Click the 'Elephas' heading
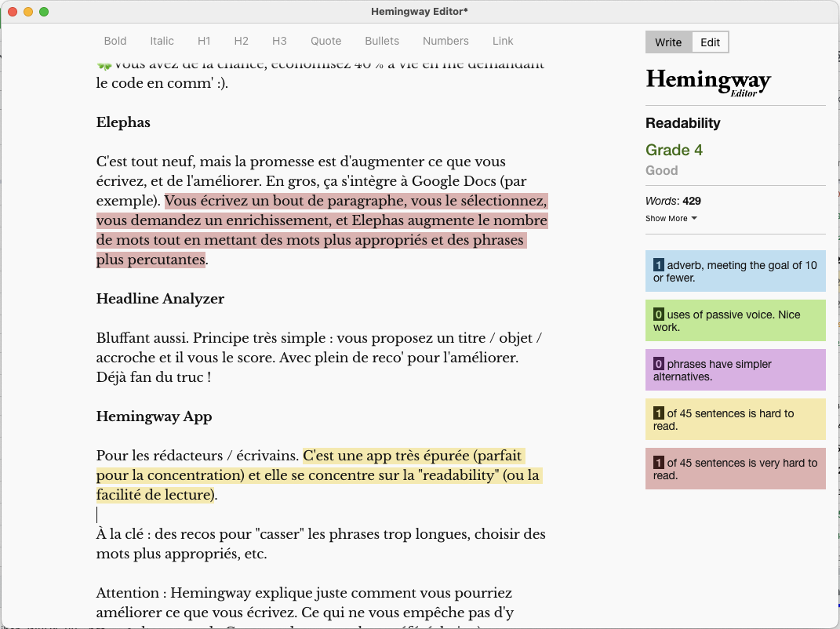Screen dimensions: 840x629 pyautogui.click(x=123, y=122)
